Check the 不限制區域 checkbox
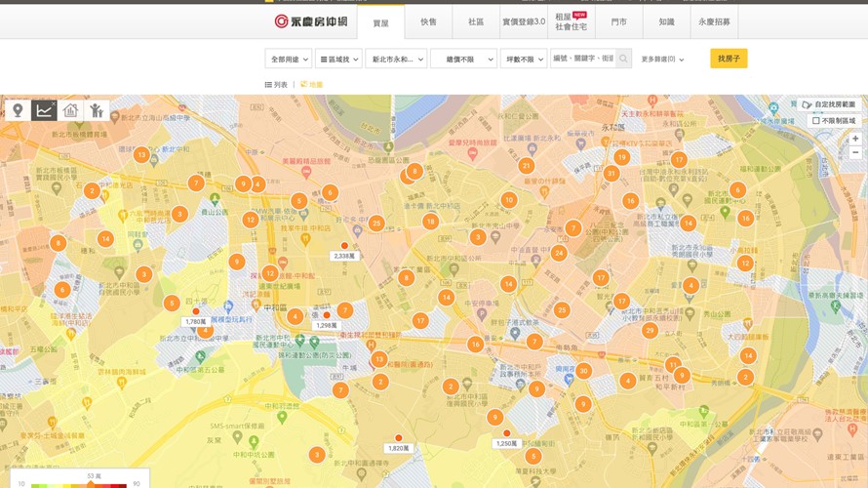This screenshot has width=868, height=488. pos(816,121)
